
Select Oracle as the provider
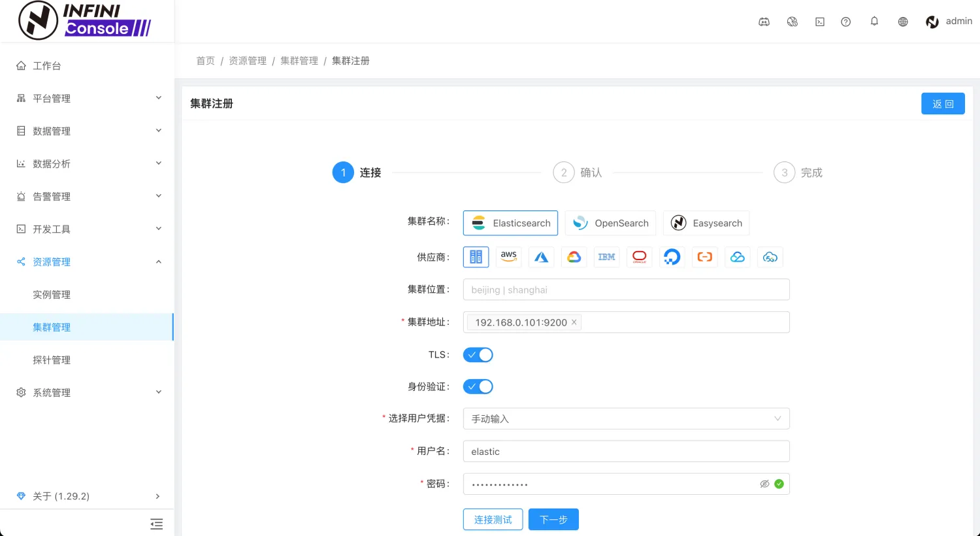tap(640, 257)
